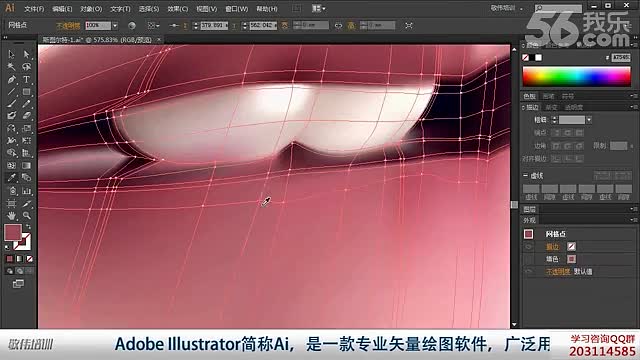
Task: Select the Lasso tool
Action: click(27, 67)
